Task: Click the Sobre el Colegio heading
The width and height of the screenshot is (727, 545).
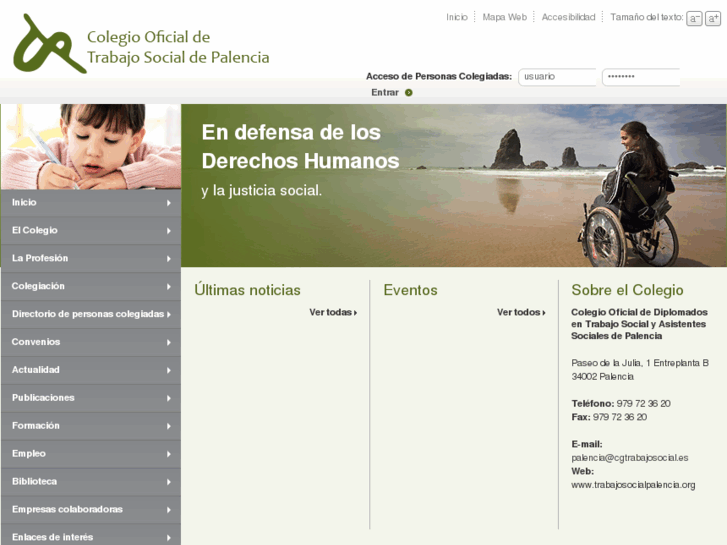Action: point(627,290)
